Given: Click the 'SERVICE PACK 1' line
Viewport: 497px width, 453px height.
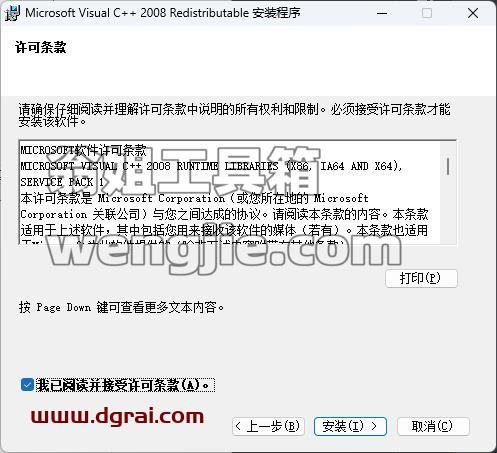Looking at the screenshot, I should (62, 182).
